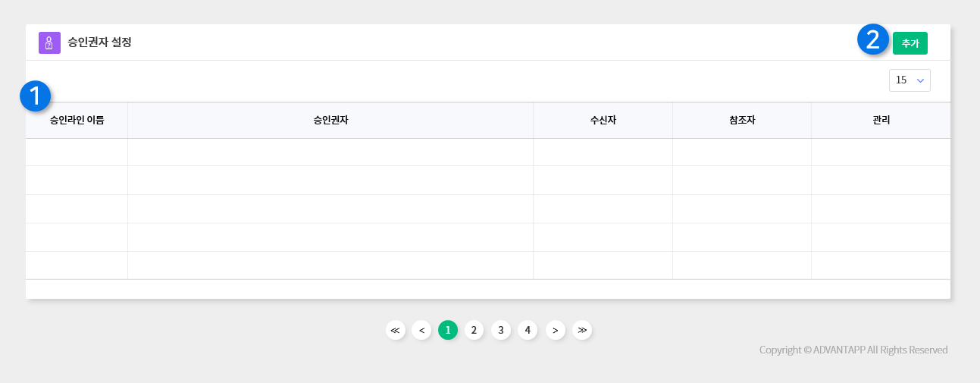The width and height of the screenshot is (980, 383).
Task: Click the ADVANTAPP copyright text
Action: (x=853, y=350)
